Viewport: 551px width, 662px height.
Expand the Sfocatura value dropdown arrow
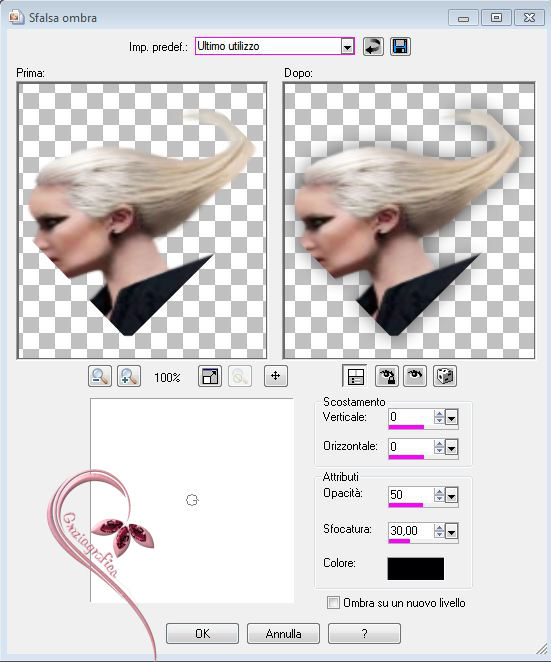(x=451, y=532)
